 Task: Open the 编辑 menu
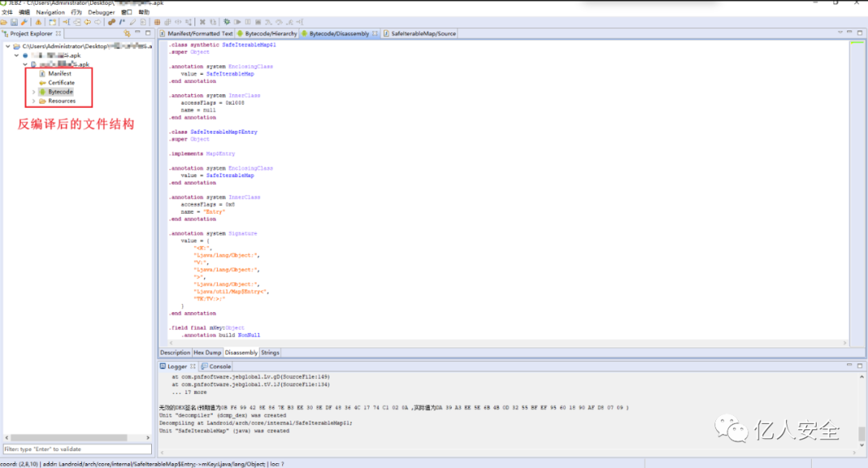24,11
